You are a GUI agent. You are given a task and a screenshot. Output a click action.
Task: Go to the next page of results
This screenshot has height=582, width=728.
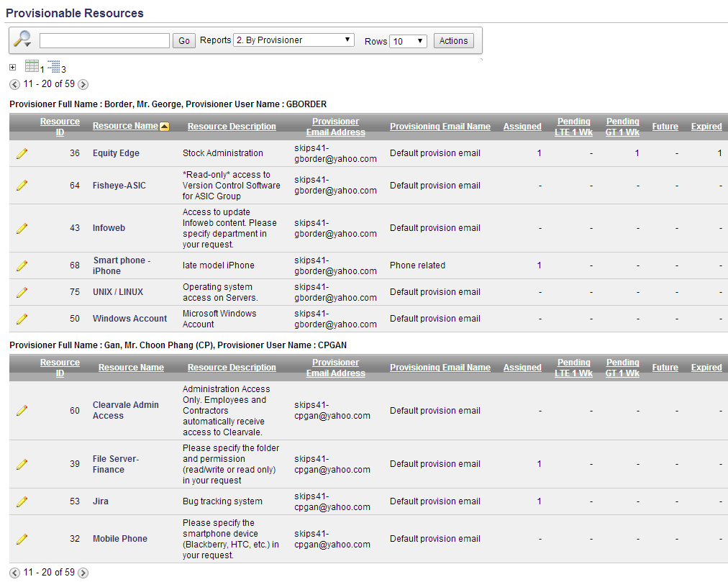tap(83, 84)
